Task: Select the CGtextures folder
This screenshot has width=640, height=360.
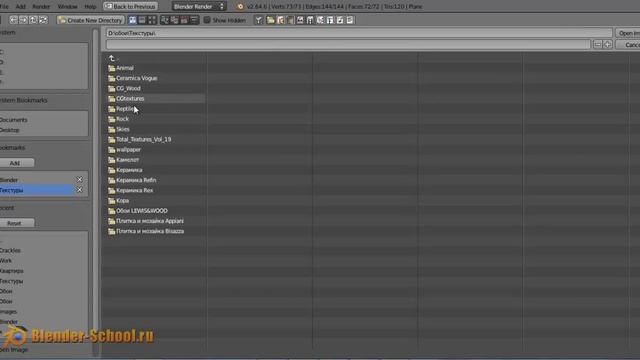Action: tap(126, 98)
